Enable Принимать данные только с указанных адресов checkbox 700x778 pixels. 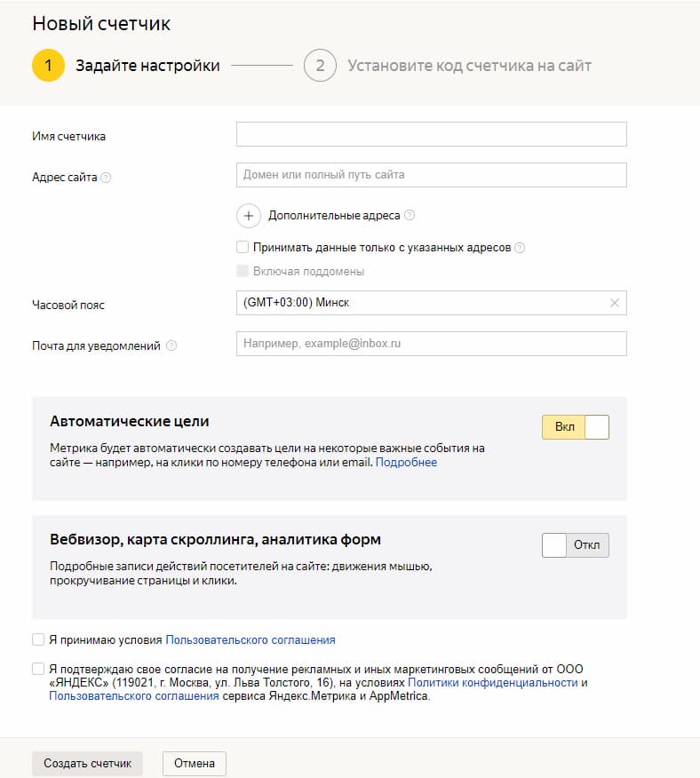pos(243,248)
